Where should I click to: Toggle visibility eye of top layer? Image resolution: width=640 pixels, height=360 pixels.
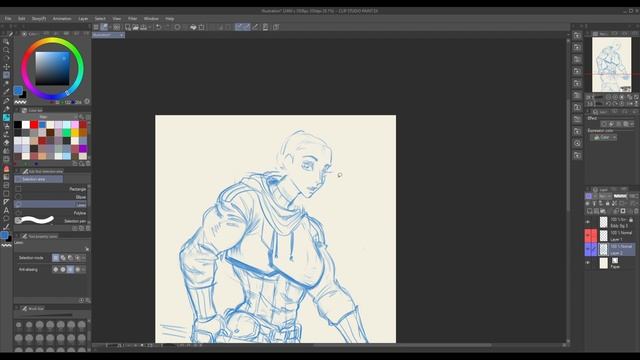(x=588, y=222)
